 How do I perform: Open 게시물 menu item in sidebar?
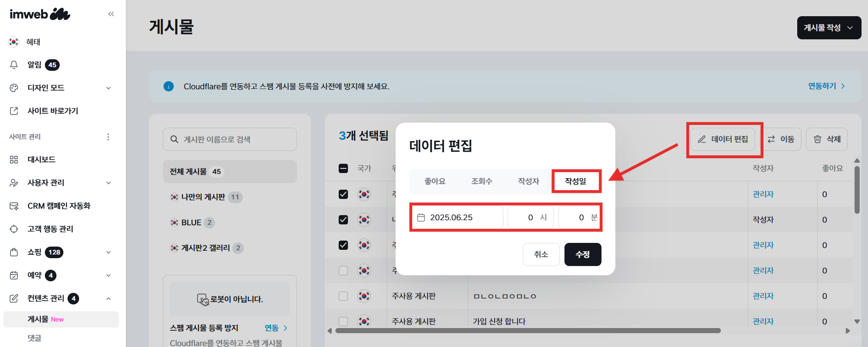(x=61, y=319)
